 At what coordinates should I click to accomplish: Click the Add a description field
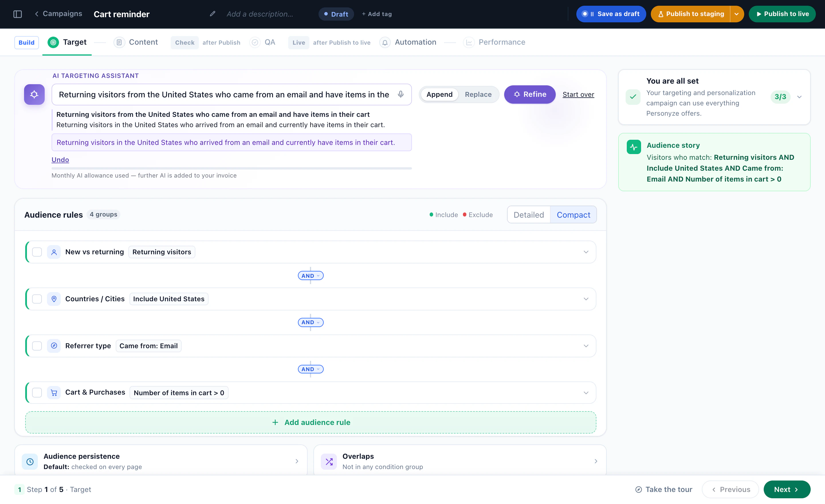click(260, 14)
